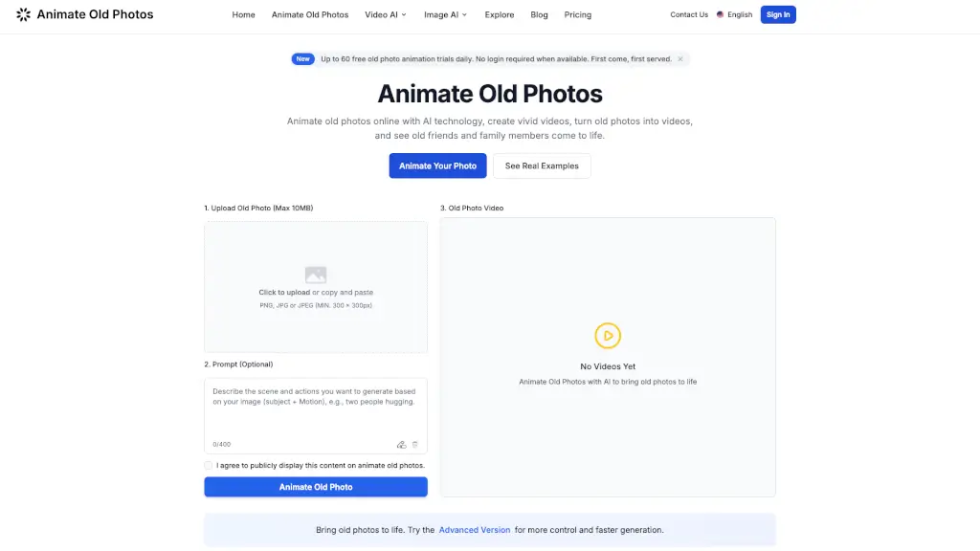The image size is (980, 551).
Task: Click the Animate Your Photo button
Action: click(x=437, y=165)
